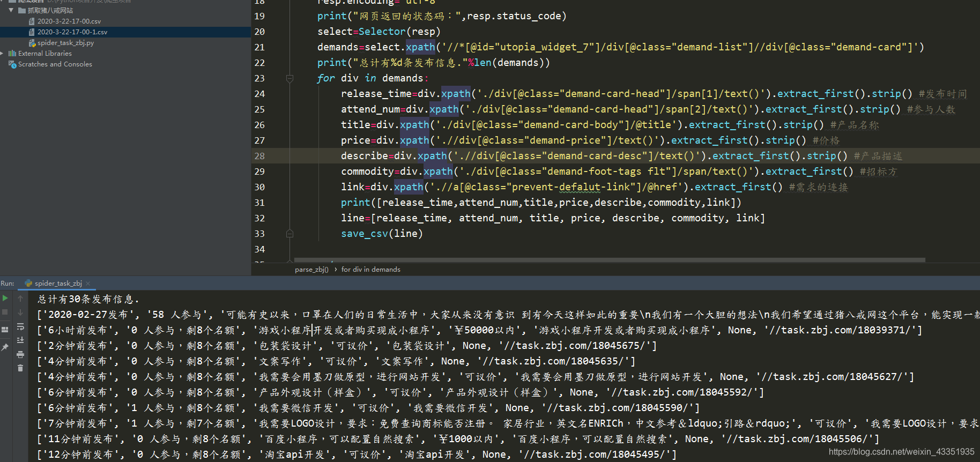Toggle scroll to end of console
This screenshot has width=980, height=462.
[20, 340]
